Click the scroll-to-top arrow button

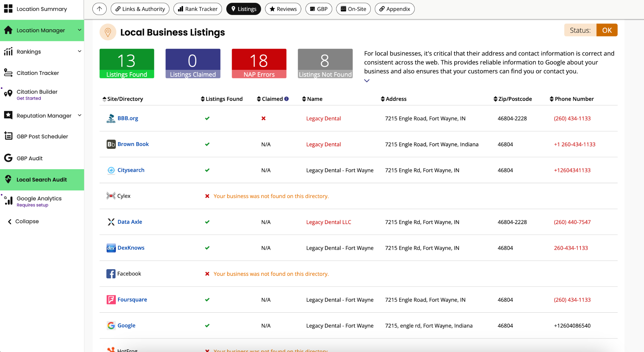tap(99, 9)
